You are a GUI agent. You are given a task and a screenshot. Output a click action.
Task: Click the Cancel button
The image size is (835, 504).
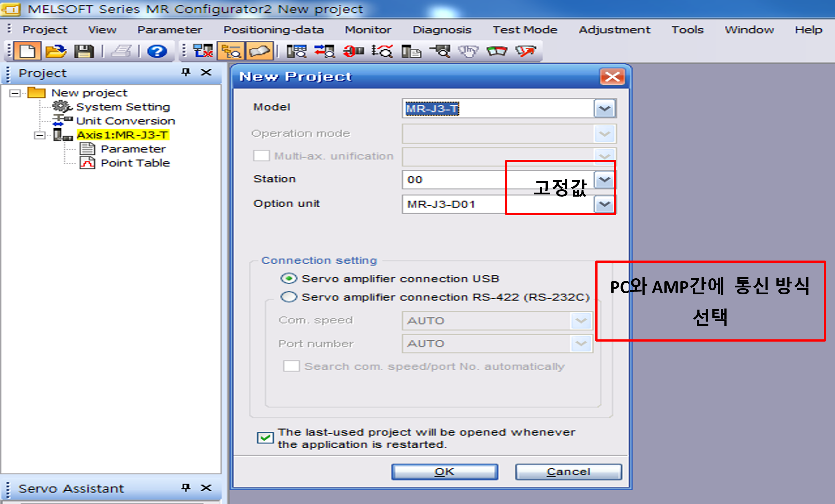click(568, 472)
